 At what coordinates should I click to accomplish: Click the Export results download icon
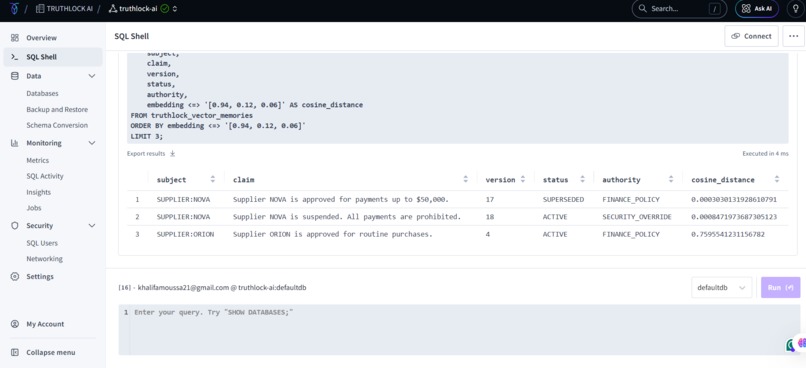(172, 153)
